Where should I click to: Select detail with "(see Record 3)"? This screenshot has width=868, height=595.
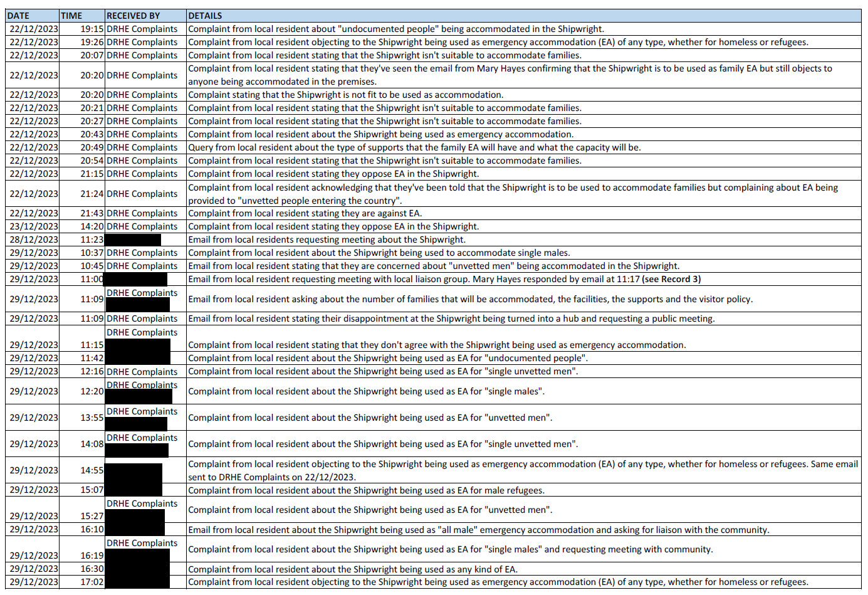click(x=524, y=279)
